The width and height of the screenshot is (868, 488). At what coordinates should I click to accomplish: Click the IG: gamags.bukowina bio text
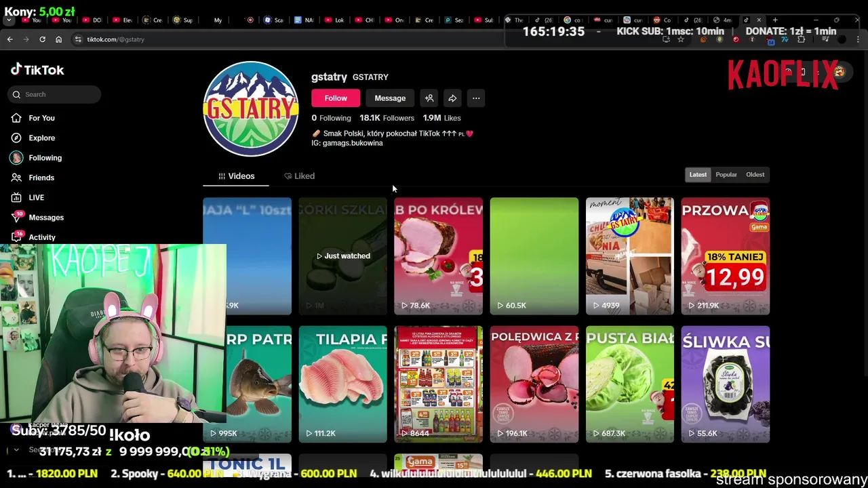coord(347,143)
